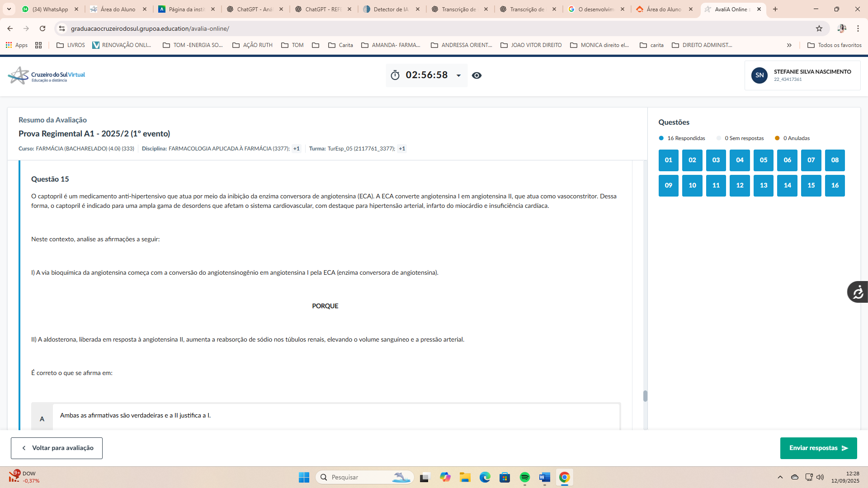Click Voltar para avaliação button
This screenshot has width=868, height=488.
[x=57, y=448]
